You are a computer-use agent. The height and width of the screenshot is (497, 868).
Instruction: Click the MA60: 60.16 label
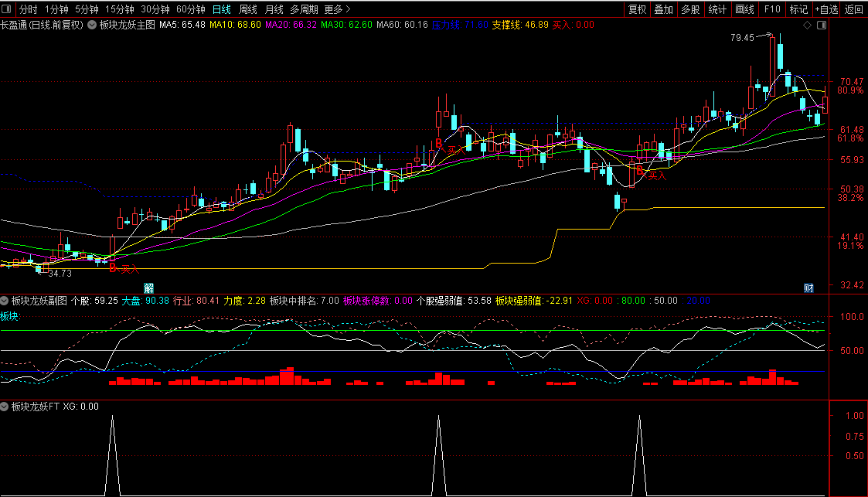[402, 25]
